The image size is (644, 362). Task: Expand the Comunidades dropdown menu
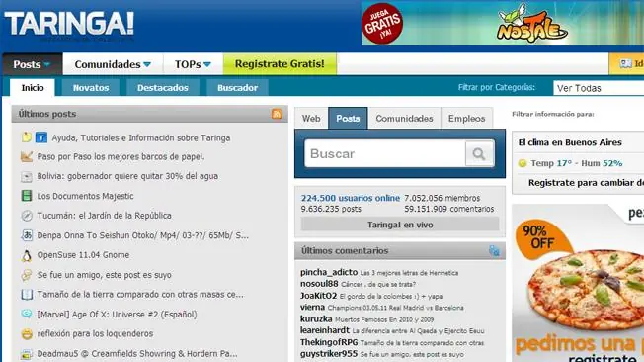[x=113, y=64]
